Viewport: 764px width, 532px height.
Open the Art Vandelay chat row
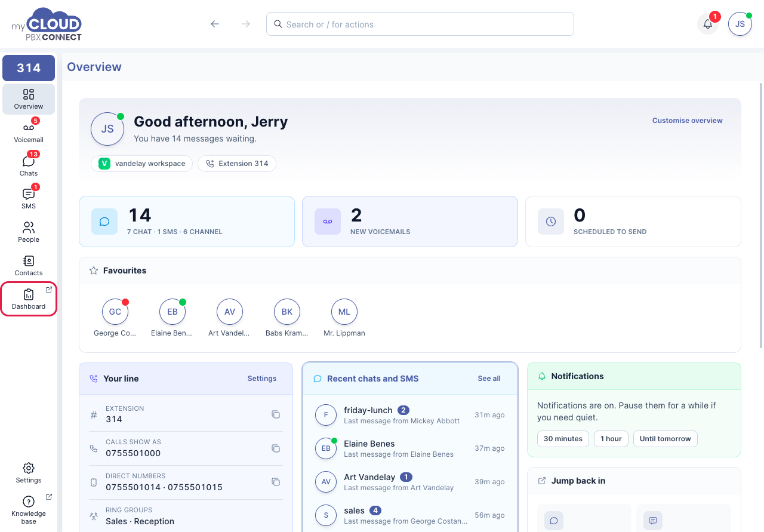[410, 482]
